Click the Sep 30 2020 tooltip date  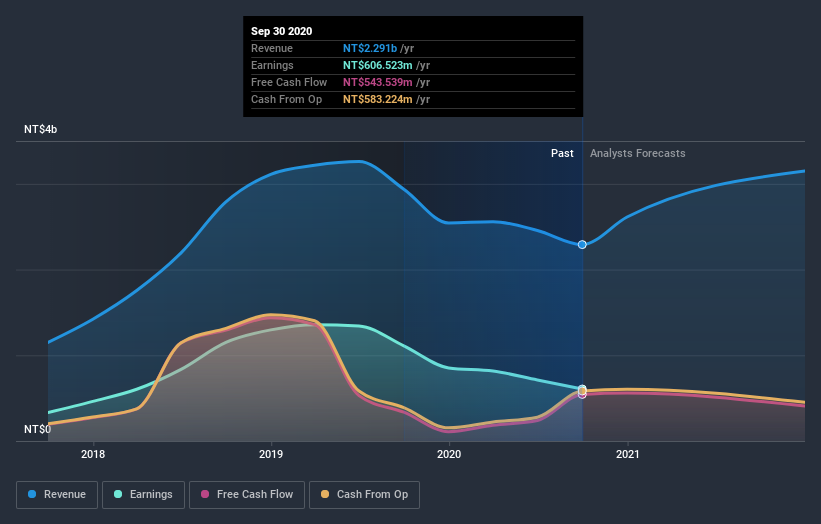click(282, 31)
